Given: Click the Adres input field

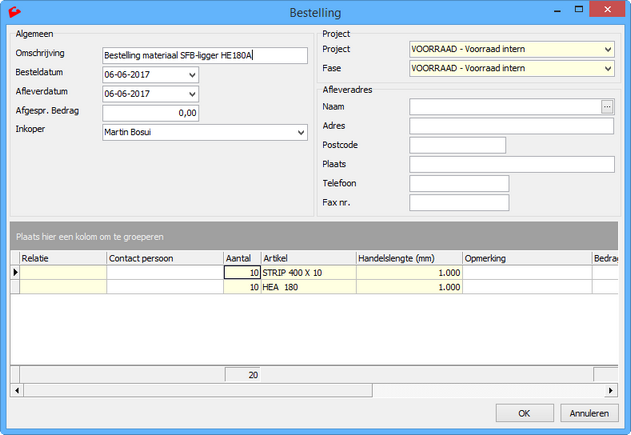Looking at the screenshot, I should coord(511,126).
